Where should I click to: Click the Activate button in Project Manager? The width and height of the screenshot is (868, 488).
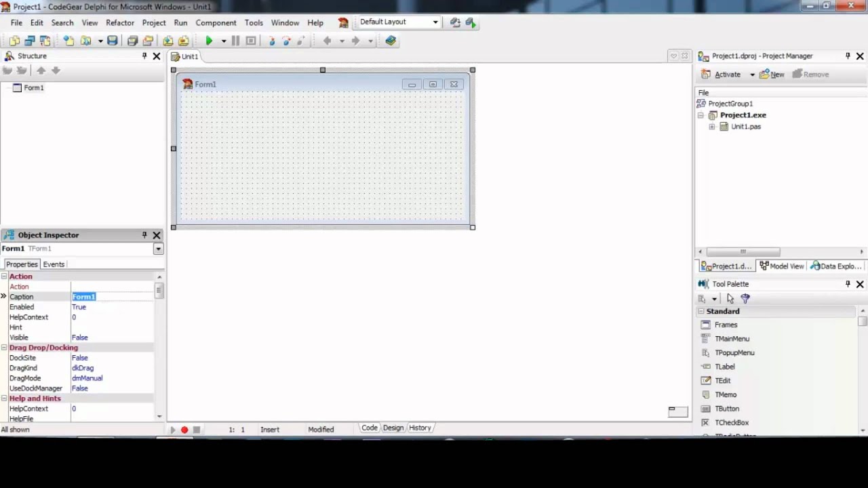tap(721, 75)
